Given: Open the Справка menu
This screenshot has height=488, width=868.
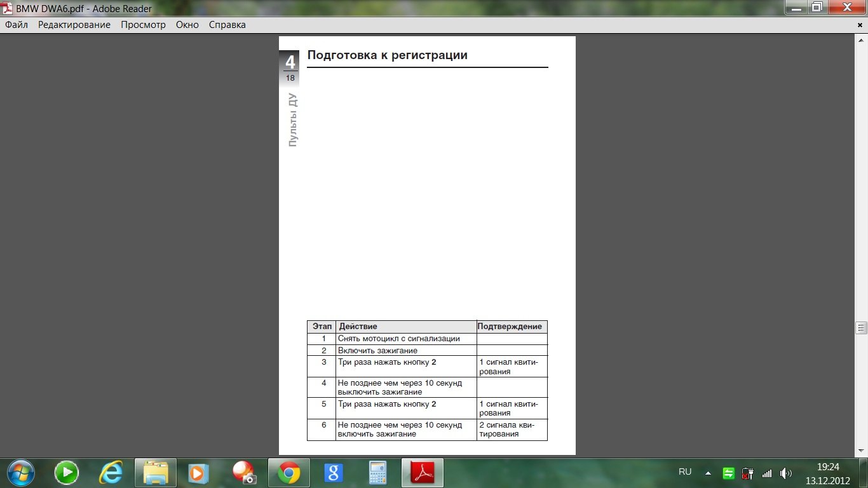Looking at the screenshot, I should coord(227,25).
